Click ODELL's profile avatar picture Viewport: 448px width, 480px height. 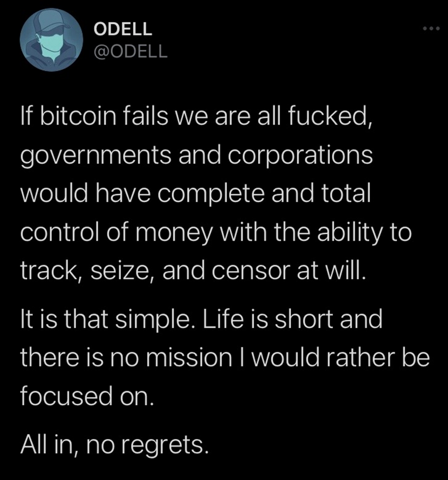[51, 40]
